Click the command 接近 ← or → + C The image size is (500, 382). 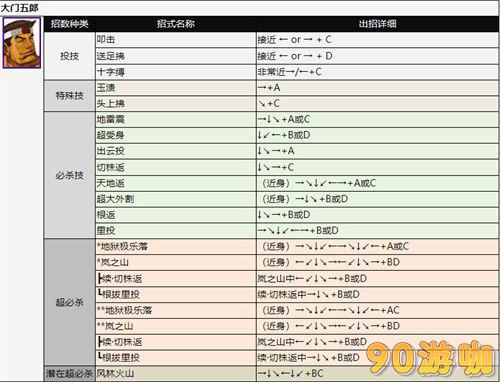pyautogui.click(x=295, y=40)
